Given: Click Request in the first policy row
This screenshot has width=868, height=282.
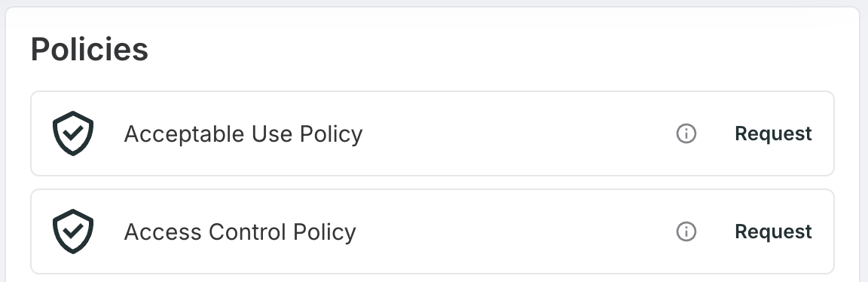Looking at the screenshot, I should (x=773, y=133).
